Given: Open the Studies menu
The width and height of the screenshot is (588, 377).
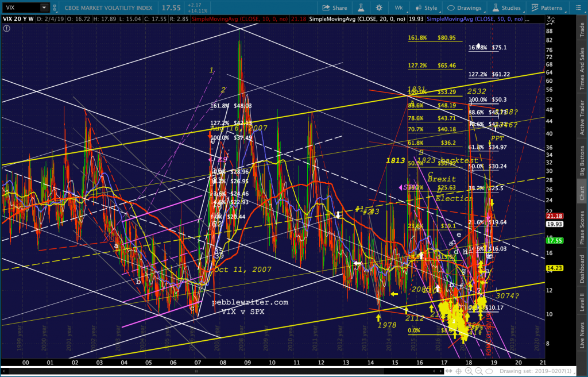Looking at the screenshot, I should (506, 8).
